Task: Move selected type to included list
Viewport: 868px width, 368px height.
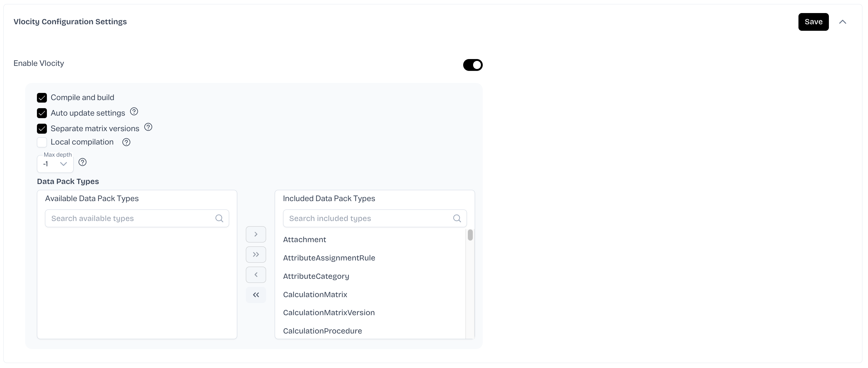Action: click(256, 234)
